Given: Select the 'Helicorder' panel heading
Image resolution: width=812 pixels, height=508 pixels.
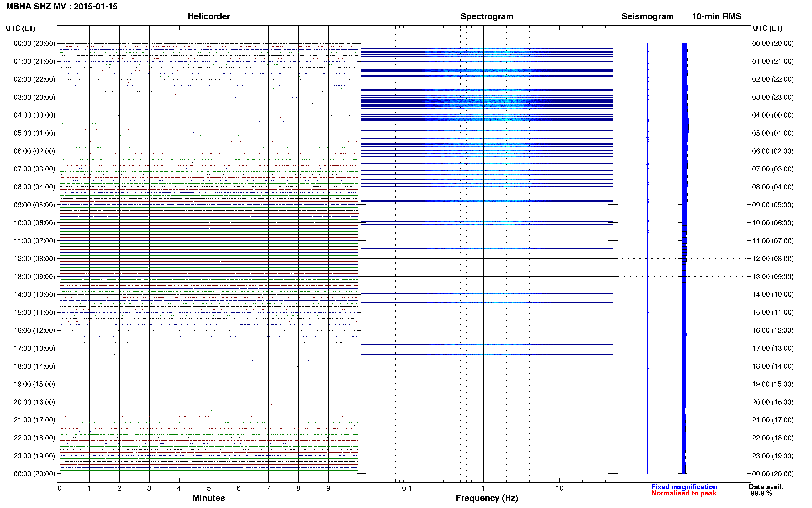Looking at the screenshot, I should pyautogui.click(x=209, y=16).
